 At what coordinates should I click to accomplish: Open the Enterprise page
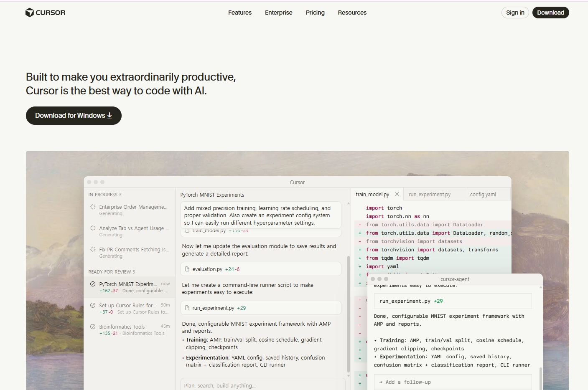coord(279,13)
